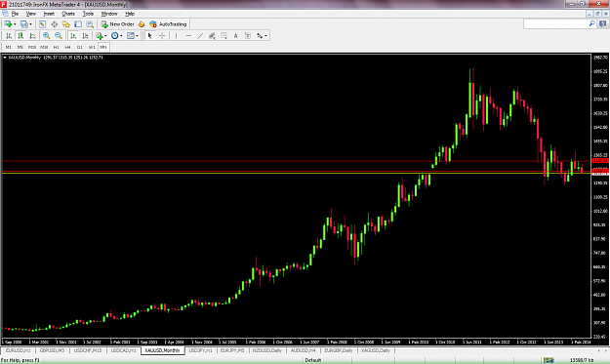Screen dimensions: 610x364
Task: Expand the arrows objects dropdown arrow
Action: [265, 36]
